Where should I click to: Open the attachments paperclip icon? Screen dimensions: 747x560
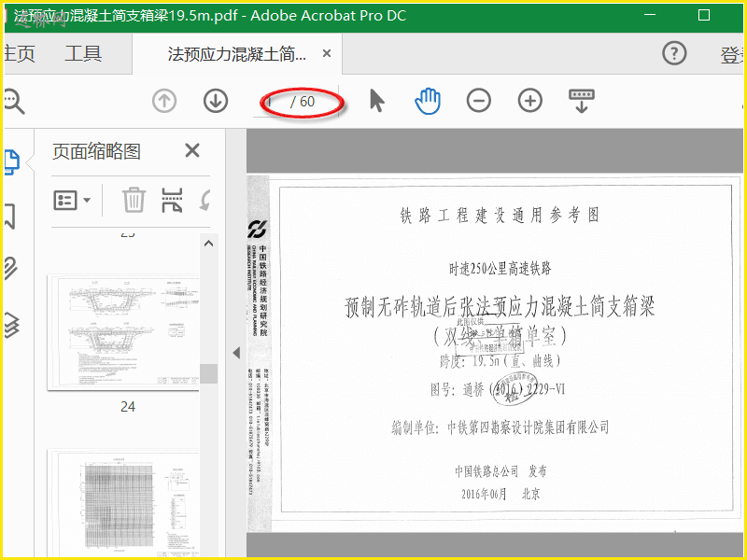pos(10,269)
